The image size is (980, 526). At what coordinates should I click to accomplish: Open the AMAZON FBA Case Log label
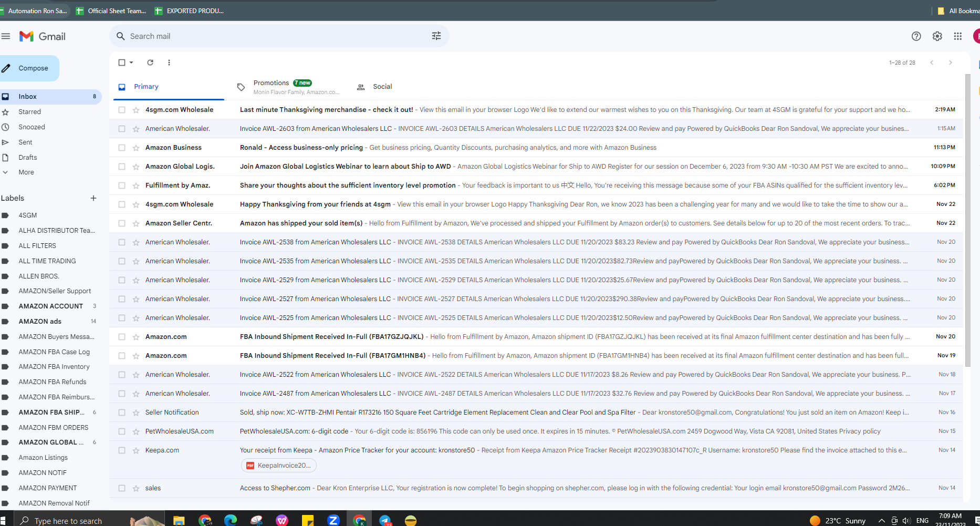click(51, 352)
